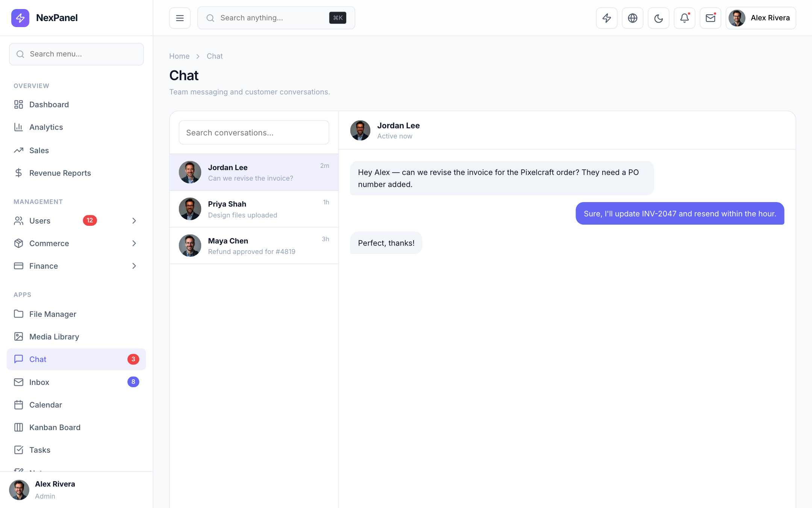This screenshot has width=812, height=508.
Task: Open the envelope messages icon in header
Action: point(710,18)
